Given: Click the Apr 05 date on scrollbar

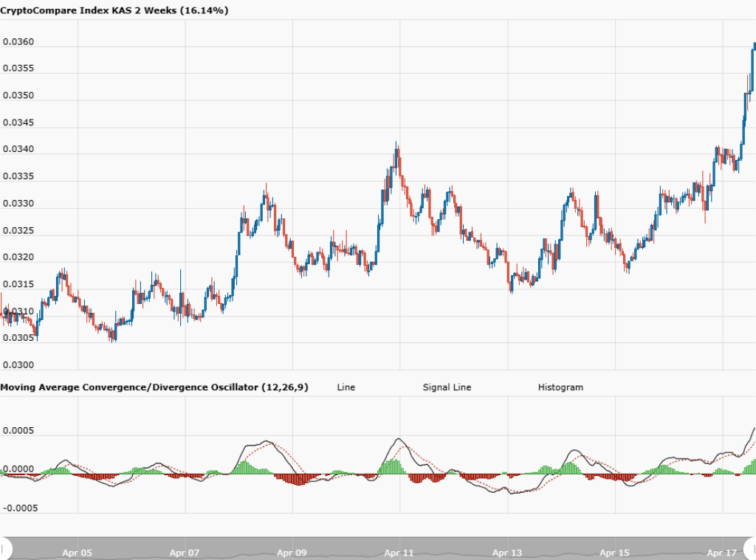Looking at the screenshot, I should coord(78,552).
